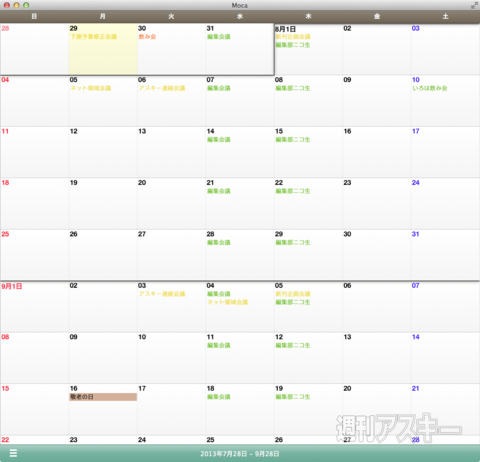Open アスキー連絡会議 event on September 3
Screen dimensions: 480x462
[x=162, y=294]
